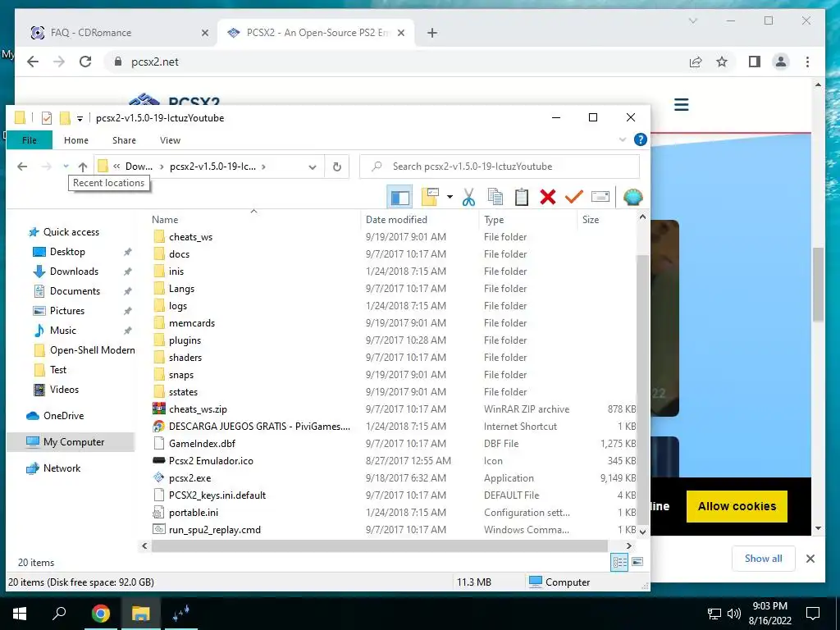
Task: Open Quick Access toolbar customize dropdown
Action: (80, 118)
